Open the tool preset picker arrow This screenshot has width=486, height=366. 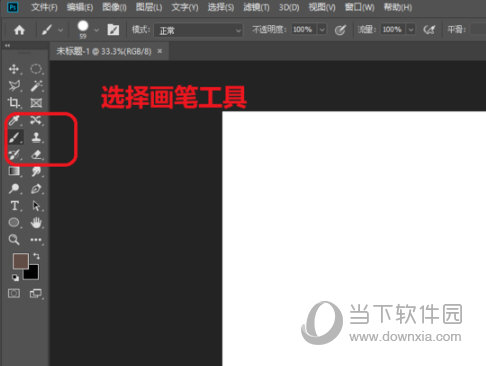pyautogui.click(x=61, y=30)
